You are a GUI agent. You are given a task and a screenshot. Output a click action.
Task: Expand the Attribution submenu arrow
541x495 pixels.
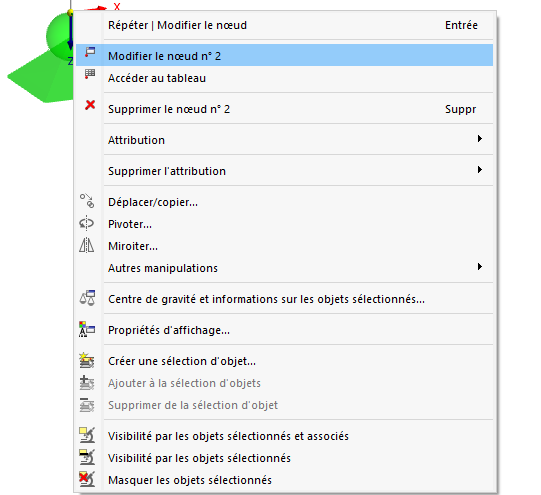click(480, 139)
